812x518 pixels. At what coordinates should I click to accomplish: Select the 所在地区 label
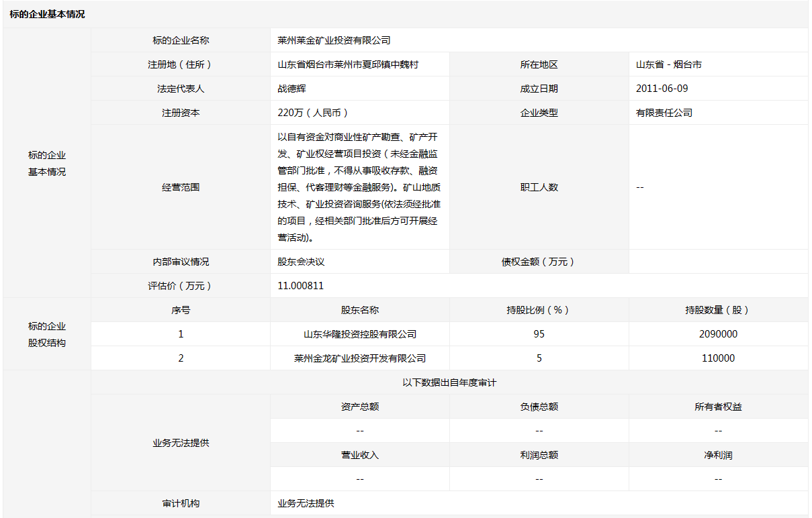click(539, 64)
